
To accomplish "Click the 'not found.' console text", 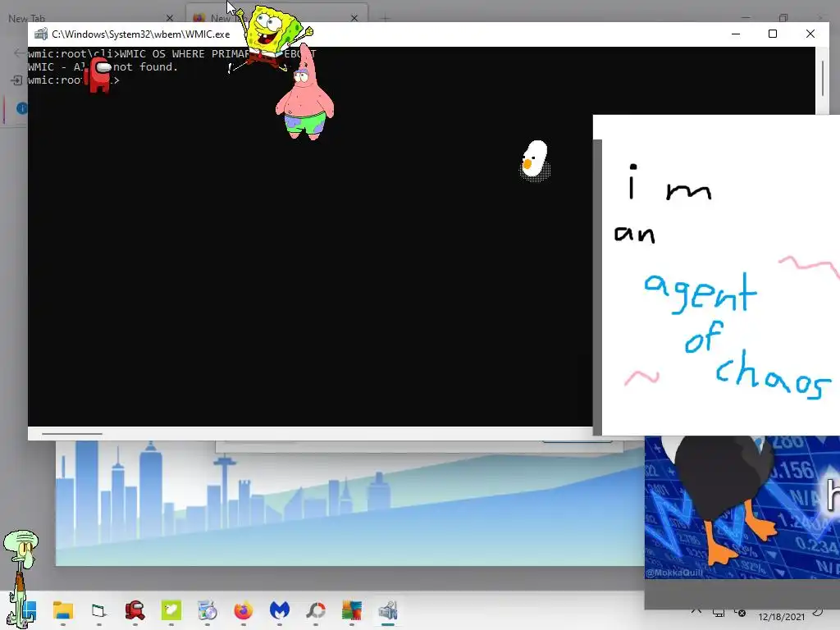I will [145, 67].
